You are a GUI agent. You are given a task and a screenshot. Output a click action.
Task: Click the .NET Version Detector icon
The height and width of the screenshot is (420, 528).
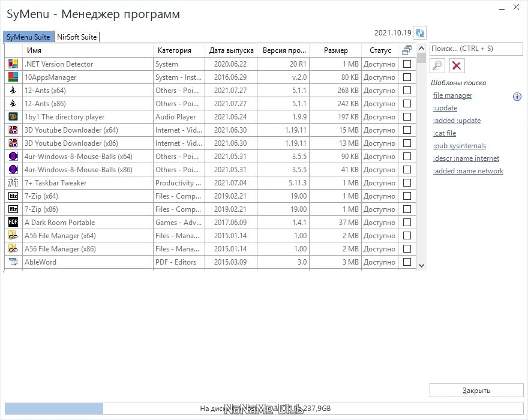pos(13,64)
